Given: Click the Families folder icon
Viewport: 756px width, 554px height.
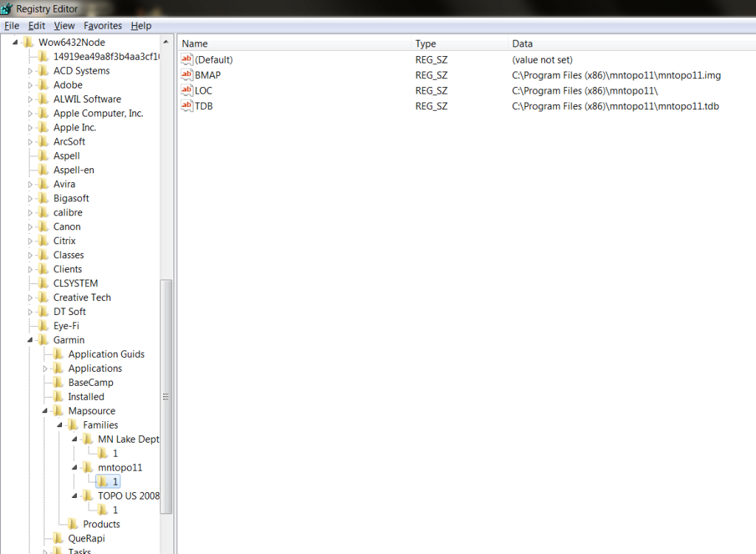Looking at the screenshot, I should coord(73,425).
